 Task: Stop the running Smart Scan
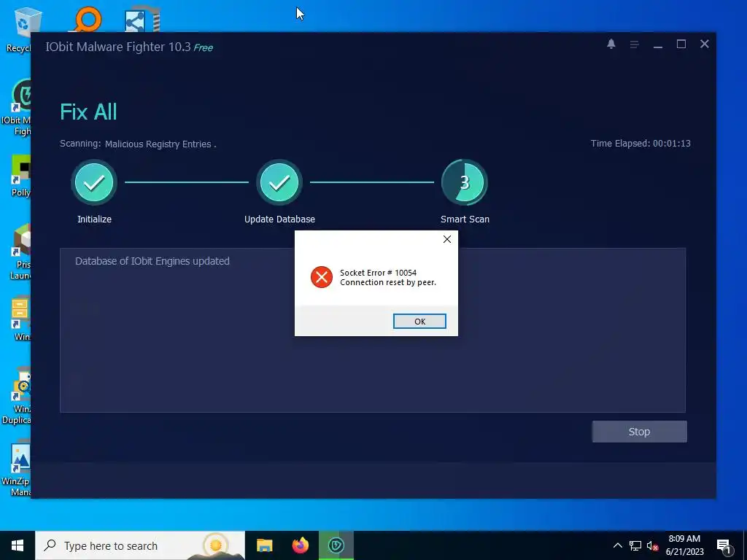(x=639, y=432)
